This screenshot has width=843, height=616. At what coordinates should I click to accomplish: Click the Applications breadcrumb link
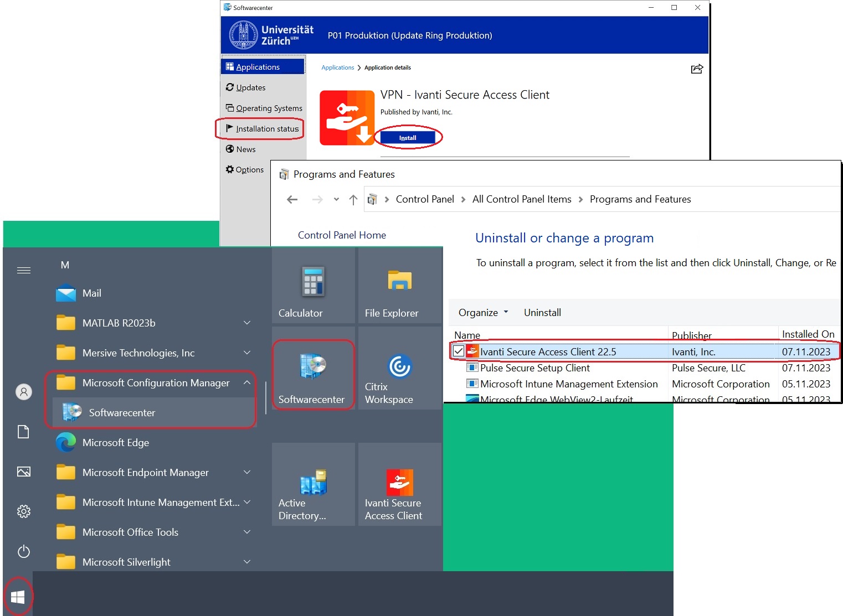[337, 68]
